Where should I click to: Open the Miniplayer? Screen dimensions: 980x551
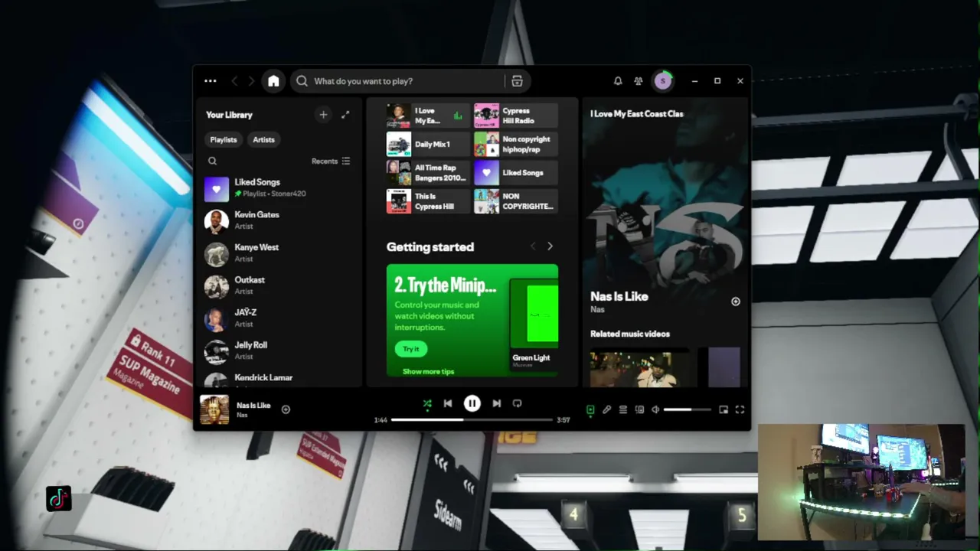(x=724, y=410)
